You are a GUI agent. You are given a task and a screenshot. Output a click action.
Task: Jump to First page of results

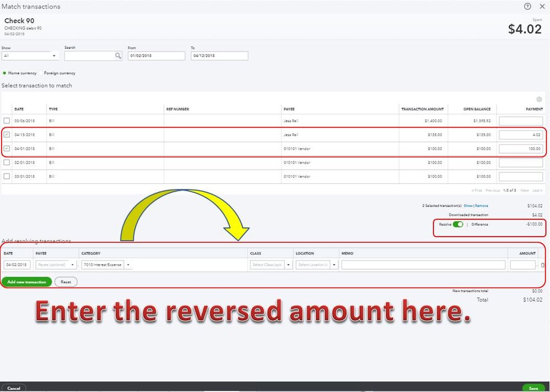(x=477, y=190)
